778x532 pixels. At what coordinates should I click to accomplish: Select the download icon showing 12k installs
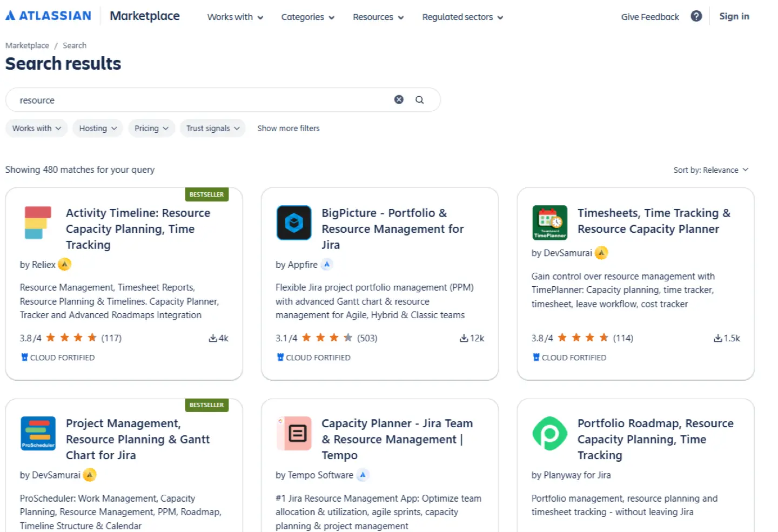pyautogui.click(x=464, y=339)
